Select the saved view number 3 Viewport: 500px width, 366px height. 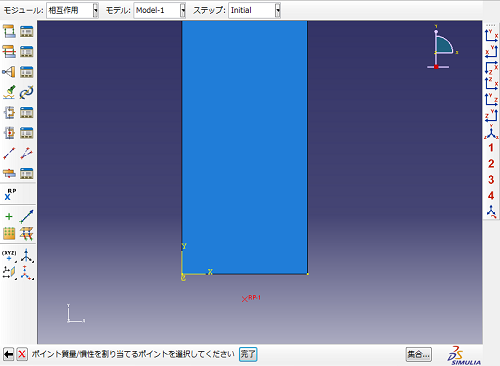point(491,180)
